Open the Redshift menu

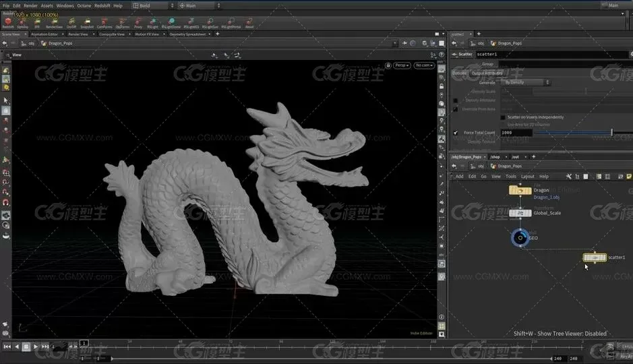[x=102, y=5]
